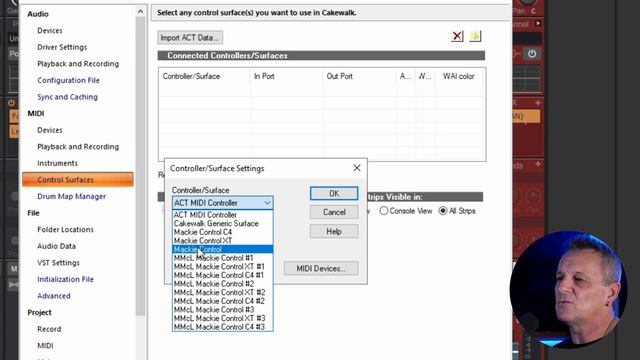Choose MMcL Mackie Control #3
The height and width of the screenshot is (360, 640).
coord(222,309)
